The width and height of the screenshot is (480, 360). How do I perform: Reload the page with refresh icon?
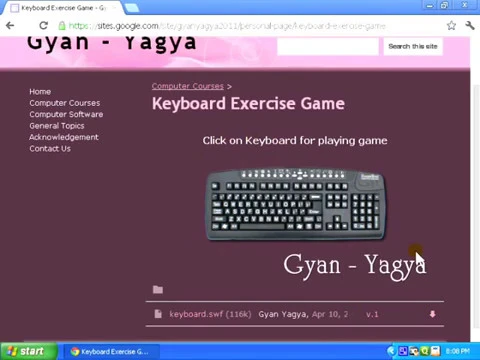44,25
